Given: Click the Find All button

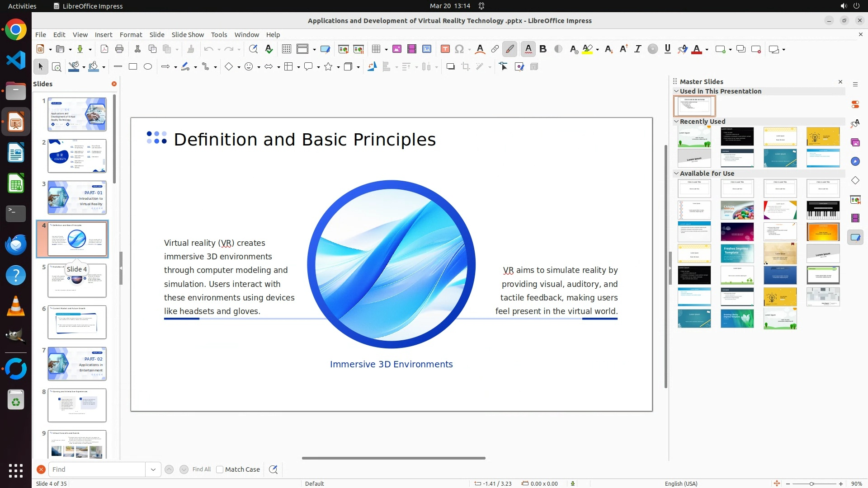Looking at the screenshot, I should (x=201, y=469).
